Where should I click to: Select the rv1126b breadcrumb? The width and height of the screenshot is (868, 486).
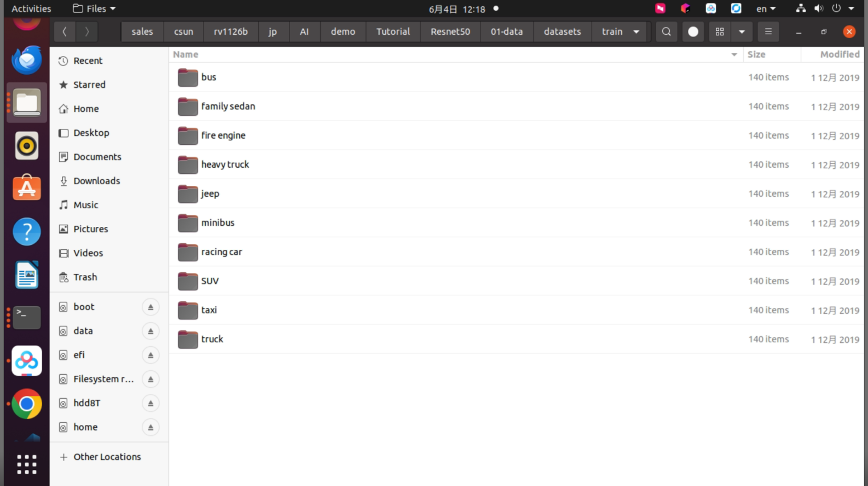[231, 32]
